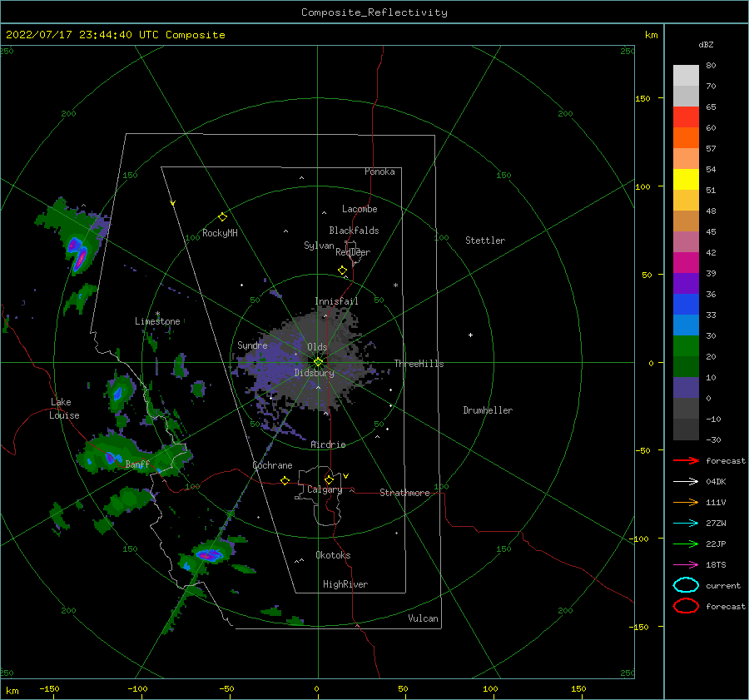Click the dBZ legend heading
749x700 pixels.
click(706, 45)
